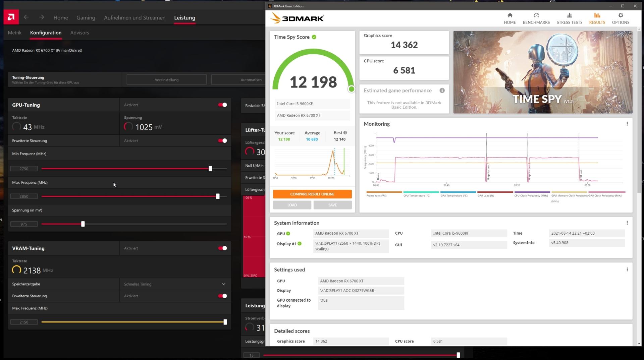
Task: Click the Spannung (in mV) slider handle
Action: point(83,224)
